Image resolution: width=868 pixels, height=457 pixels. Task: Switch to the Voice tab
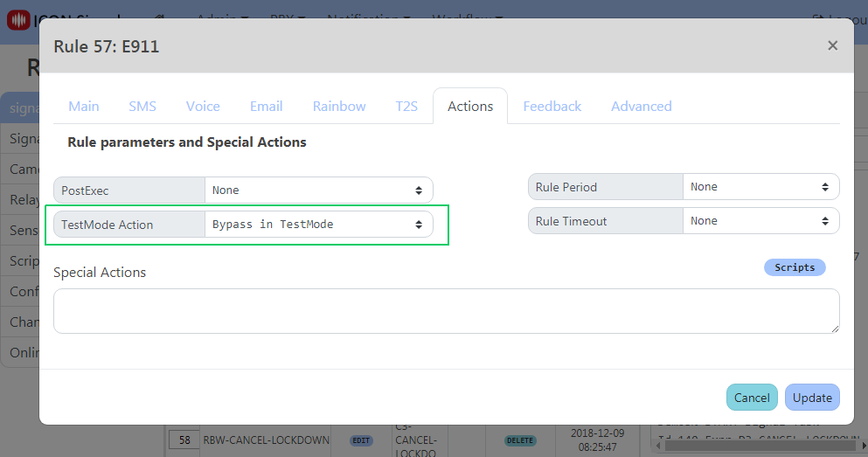click(203, 106)
